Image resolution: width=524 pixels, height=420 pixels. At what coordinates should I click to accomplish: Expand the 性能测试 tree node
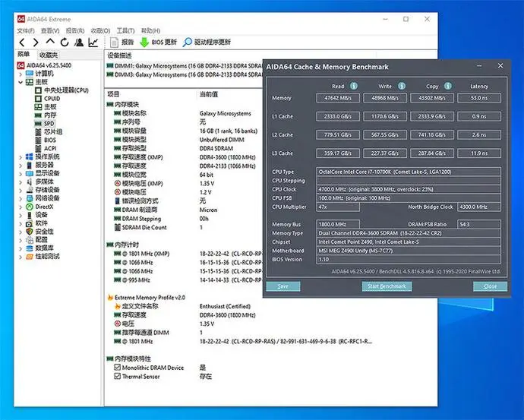coord(21,257)
